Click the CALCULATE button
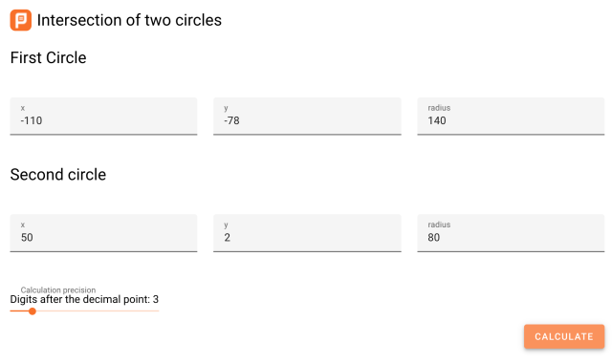Viewport: 612px width, 364px height. 564,336
